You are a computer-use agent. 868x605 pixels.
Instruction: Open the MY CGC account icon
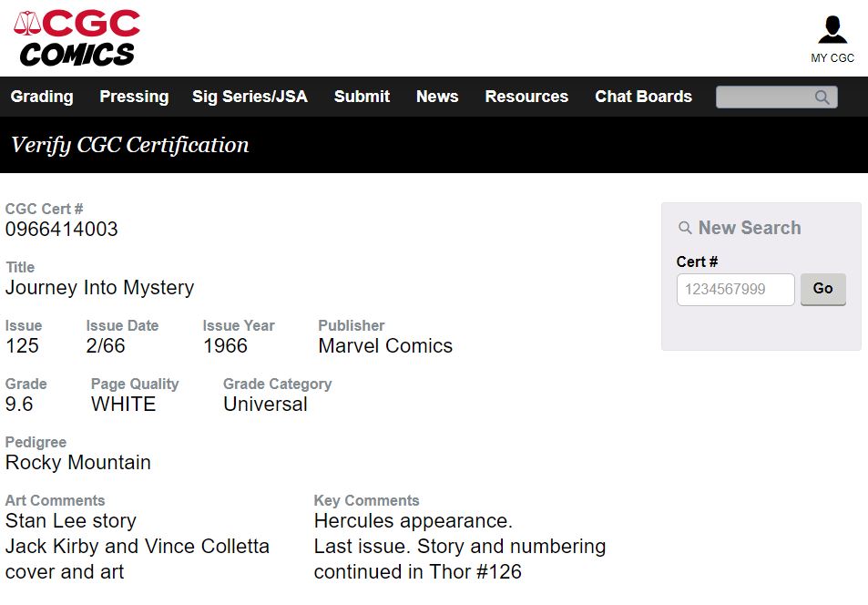[x=832, y=29]
